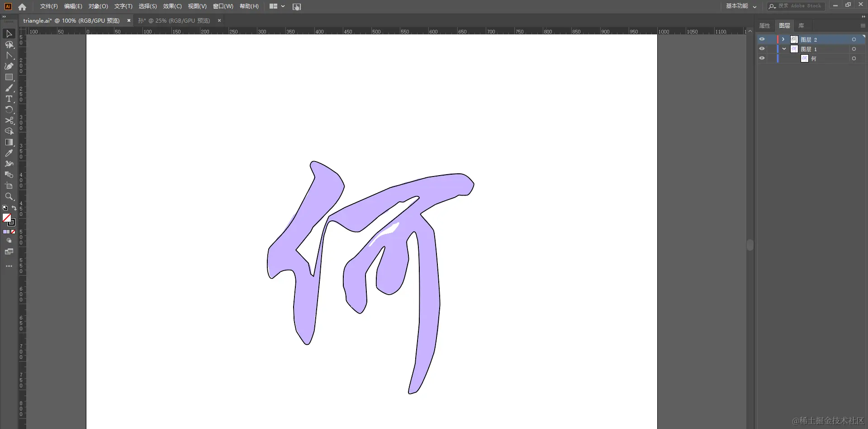Screen dimensions: 868x429
Task: Click the fill color swatch
Action: point(7,218)
